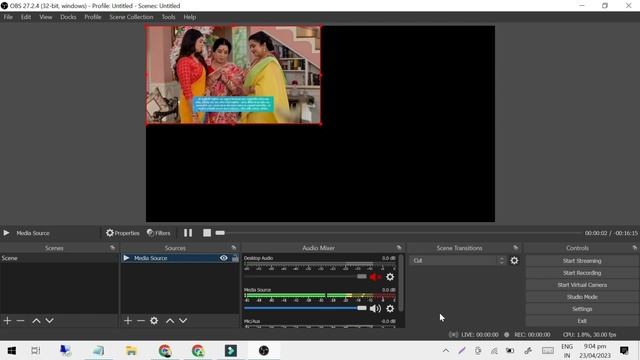Toggle Media Source visibility eye icon
Viewport: 640px width, 360px height.
tap(224, 258)
